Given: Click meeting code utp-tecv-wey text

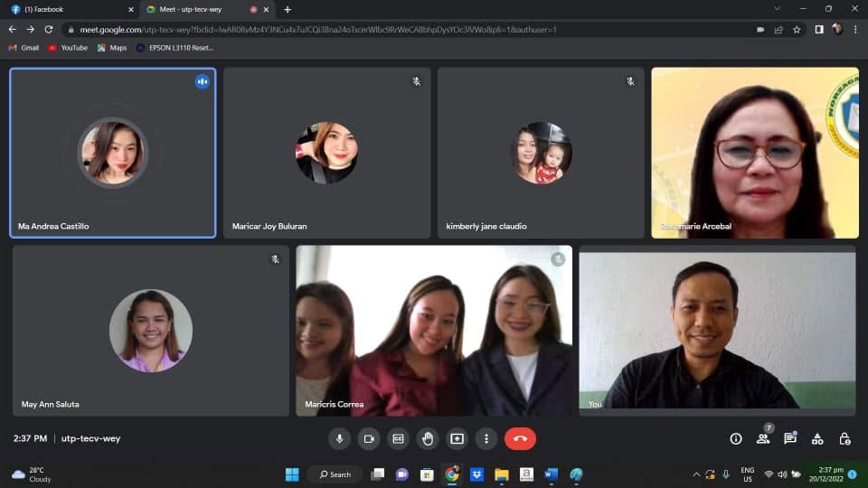Looking at the screenshot, I should point(90,439).
